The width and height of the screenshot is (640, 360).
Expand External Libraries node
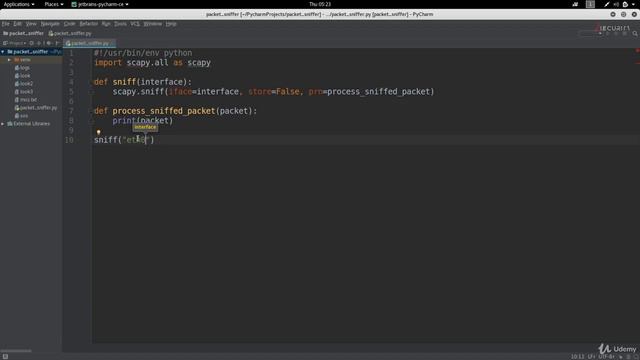point(3,123)
